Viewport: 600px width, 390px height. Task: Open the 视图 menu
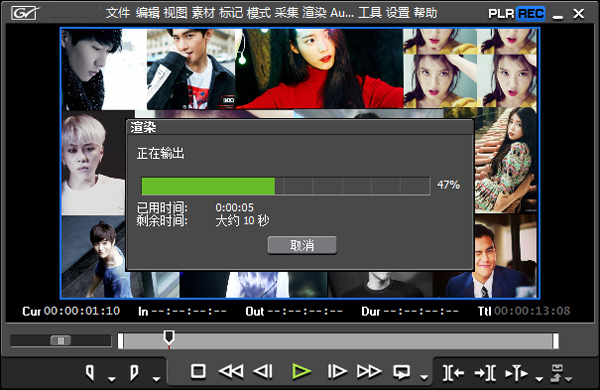pos(175,13)
